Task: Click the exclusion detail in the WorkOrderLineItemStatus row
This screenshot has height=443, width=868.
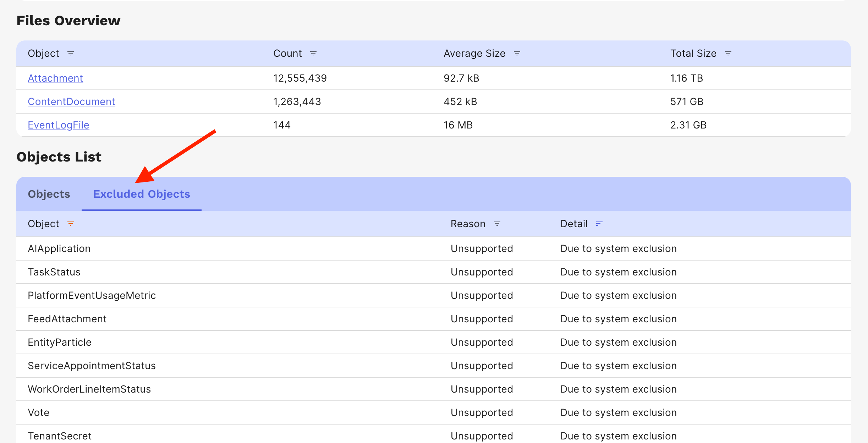Action: (x=619, y=389)
